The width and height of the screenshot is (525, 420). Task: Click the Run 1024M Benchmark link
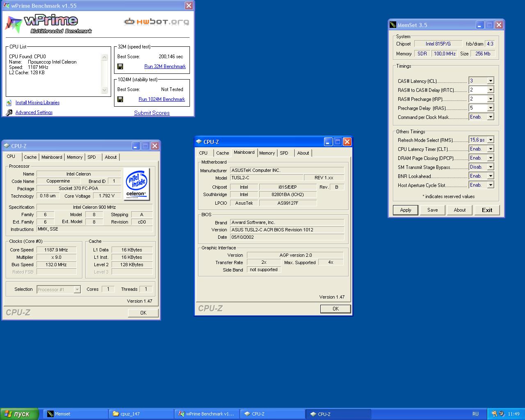pyautogui.click(x=162, y=99)
